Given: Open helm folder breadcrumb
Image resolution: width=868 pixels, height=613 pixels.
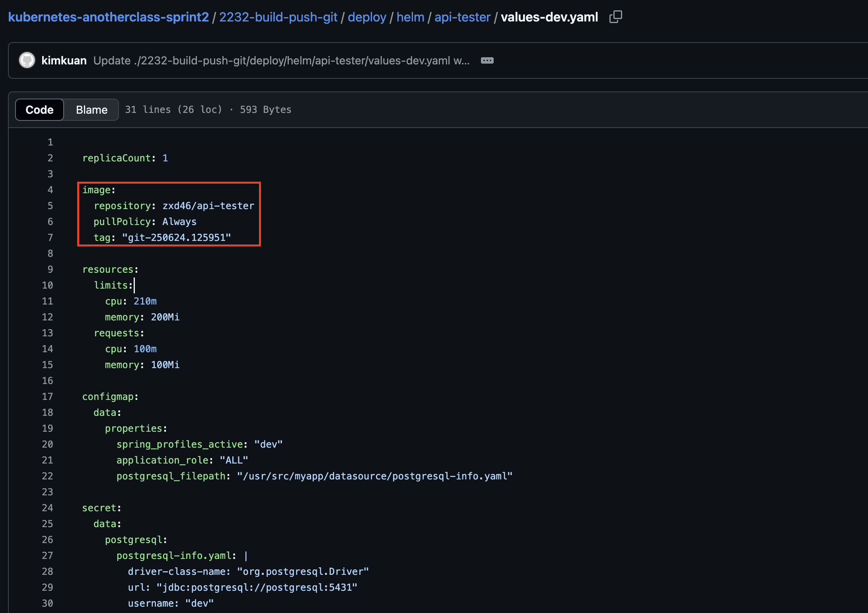Looking at the screenshot, I should (x=410, y=17).
